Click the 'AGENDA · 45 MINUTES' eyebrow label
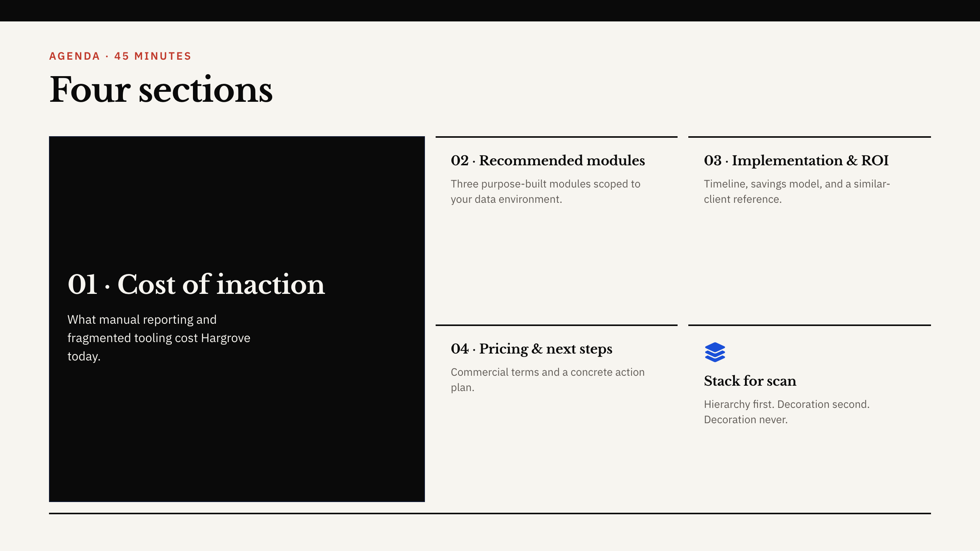The image size is (980, 551). (x=120, y=56)
